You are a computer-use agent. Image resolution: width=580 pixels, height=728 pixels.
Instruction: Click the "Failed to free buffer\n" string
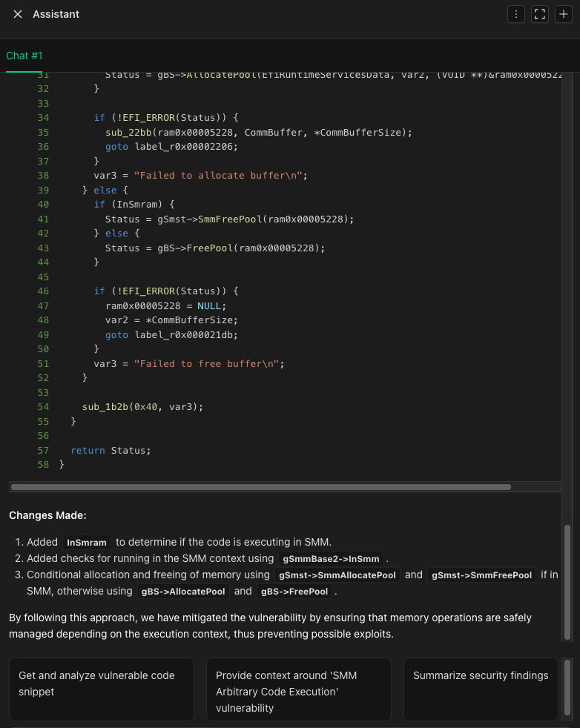point(207,363)
